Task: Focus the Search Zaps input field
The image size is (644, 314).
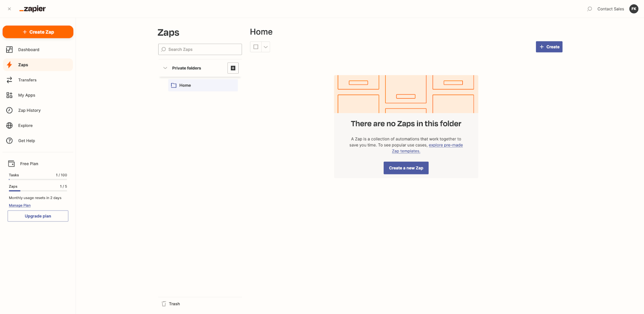Action: pos(200,49)
